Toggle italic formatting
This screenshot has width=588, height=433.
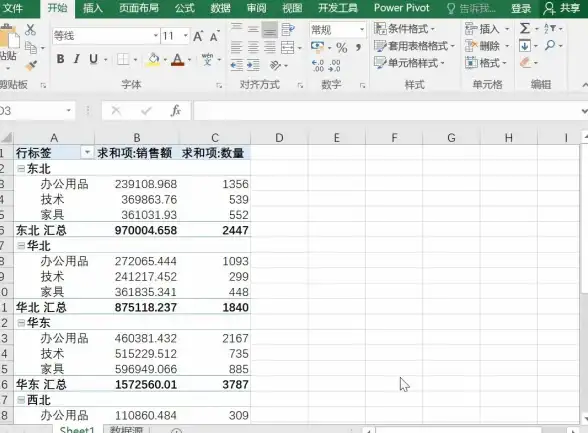tap(76, 59)
